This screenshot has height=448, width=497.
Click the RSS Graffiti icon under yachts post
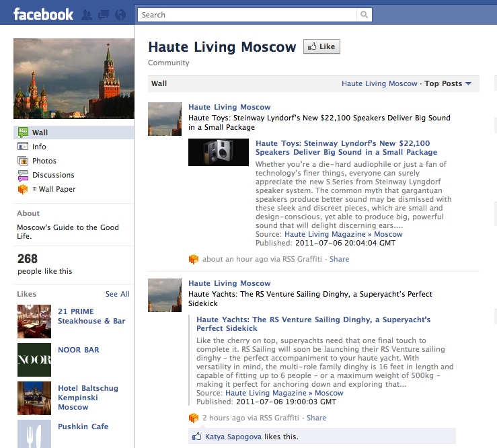coord(194,418)
